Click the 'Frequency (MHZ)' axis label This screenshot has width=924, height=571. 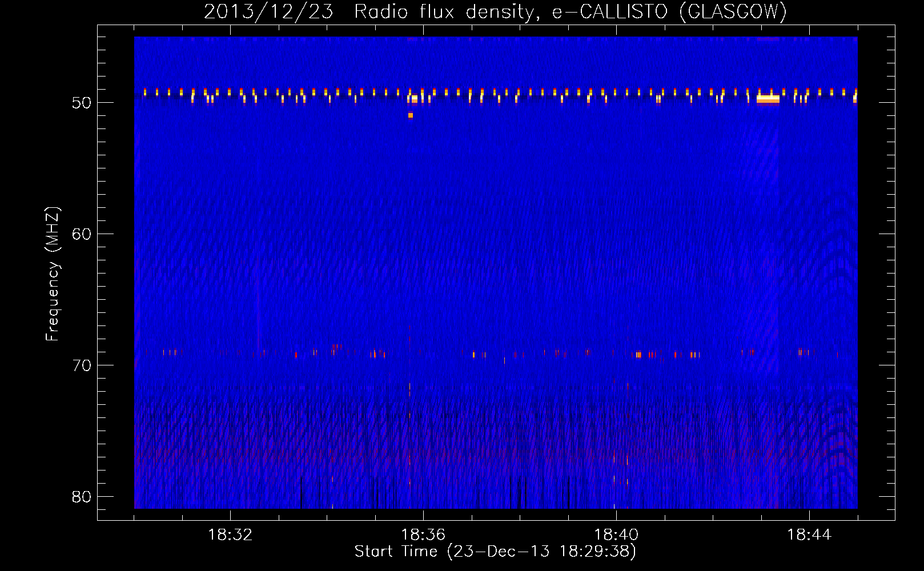(52, 274)
